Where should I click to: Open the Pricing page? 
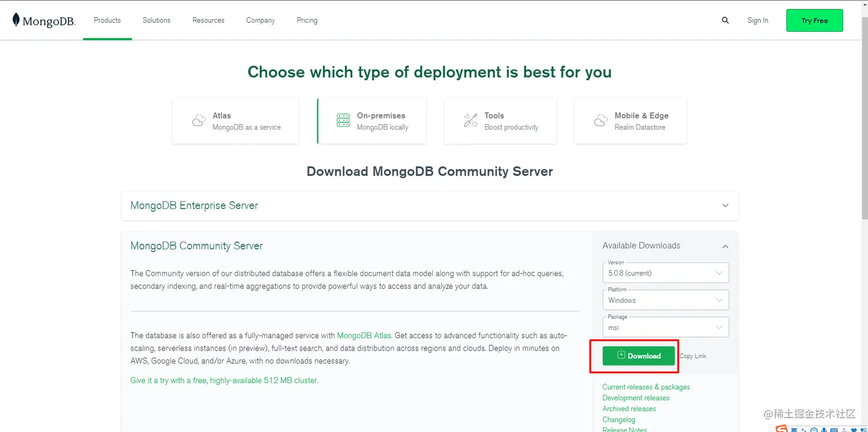tap(307, 20)
